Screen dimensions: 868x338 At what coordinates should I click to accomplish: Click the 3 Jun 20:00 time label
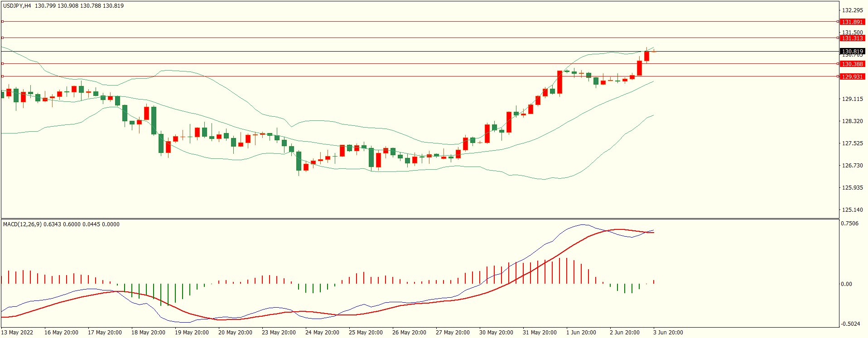click(668, 333)
